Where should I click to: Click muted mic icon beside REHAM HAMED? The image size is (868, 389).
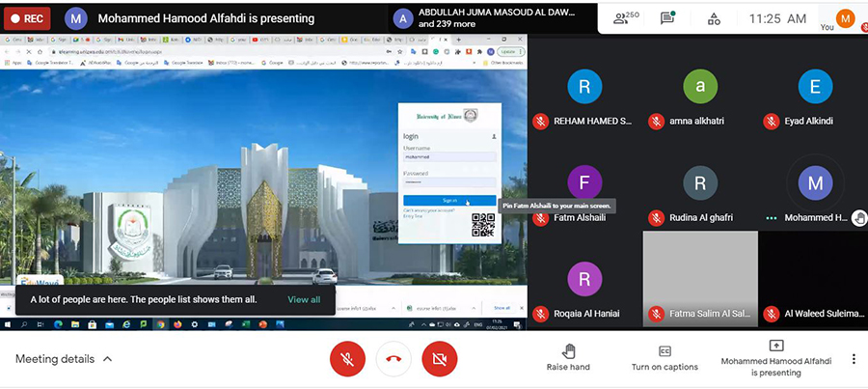541,122
